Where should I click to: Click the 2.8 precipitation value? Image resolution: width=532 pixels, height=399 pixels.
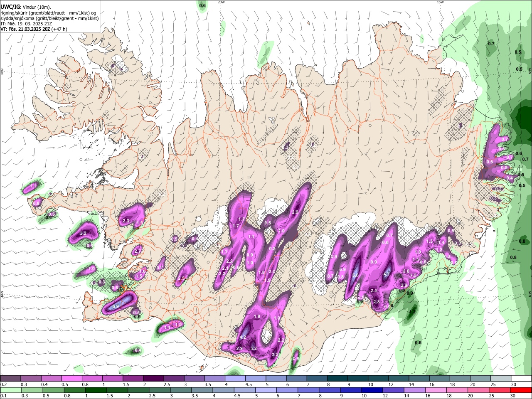tap(377, 302)
